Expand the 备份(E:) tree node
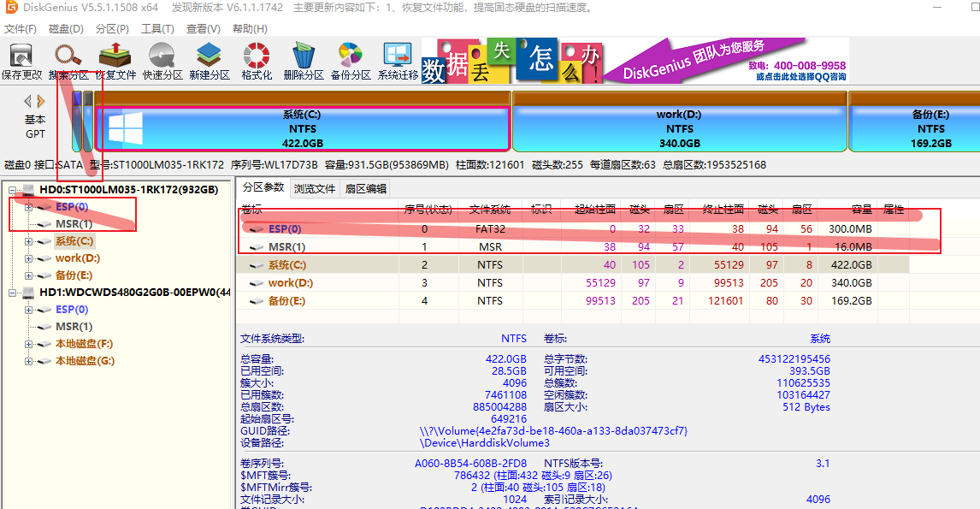The image size is (980, 509). (x=28, y=275)
